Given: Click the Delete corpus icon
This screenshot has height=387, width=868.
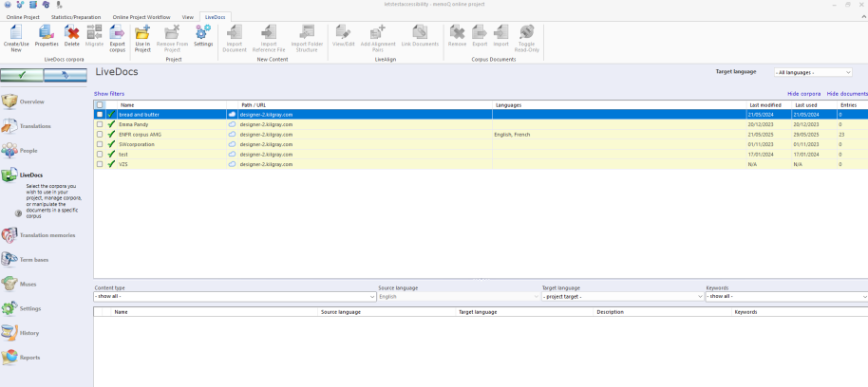Looking at the screenshot, I should tap(71, 35).
